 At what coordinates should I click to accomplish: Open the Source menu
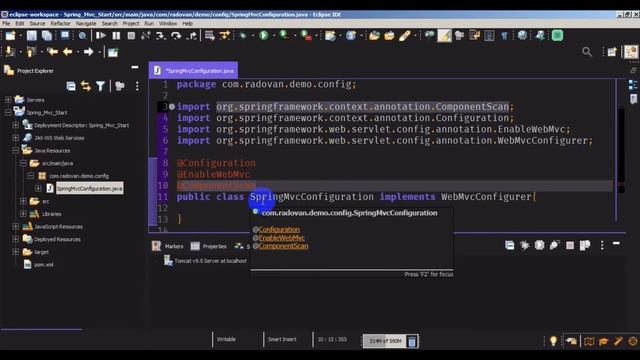tap(37, 23)
